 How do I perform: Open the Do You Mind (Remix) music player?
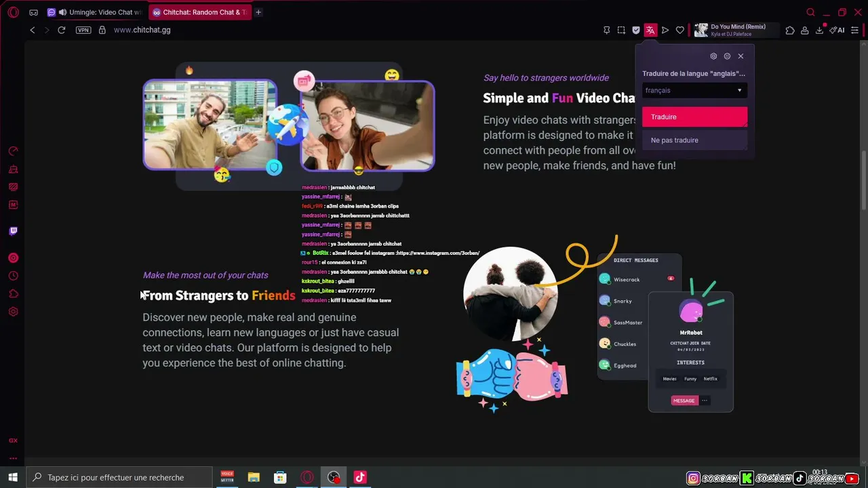735,30
